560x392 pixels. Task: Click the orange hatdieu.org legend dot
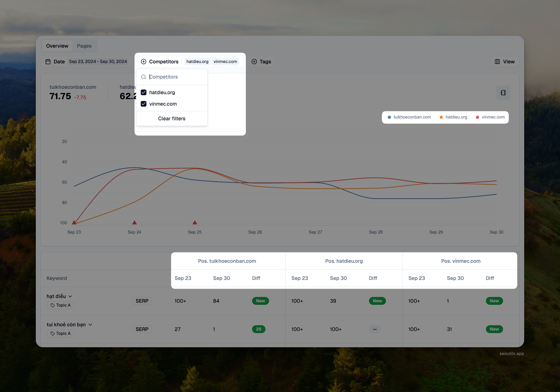pos(441,117)
